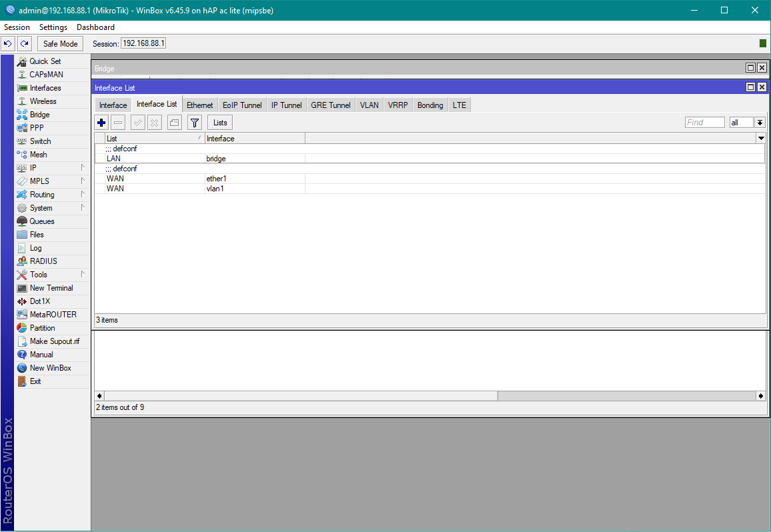Screen dimensions: 771x532
Task: Switch to the LTE tab
Action: pyautogui.click(x=460, y=105)
